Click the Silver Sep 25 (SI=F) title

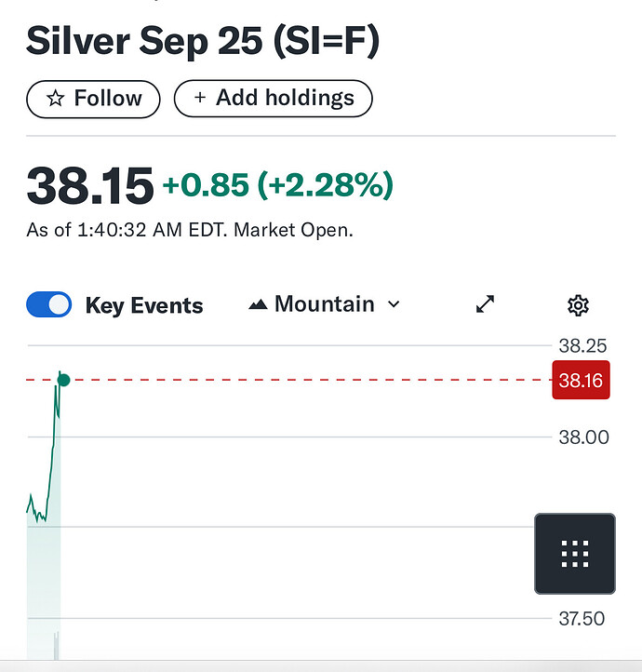click(x=203, y=42)
